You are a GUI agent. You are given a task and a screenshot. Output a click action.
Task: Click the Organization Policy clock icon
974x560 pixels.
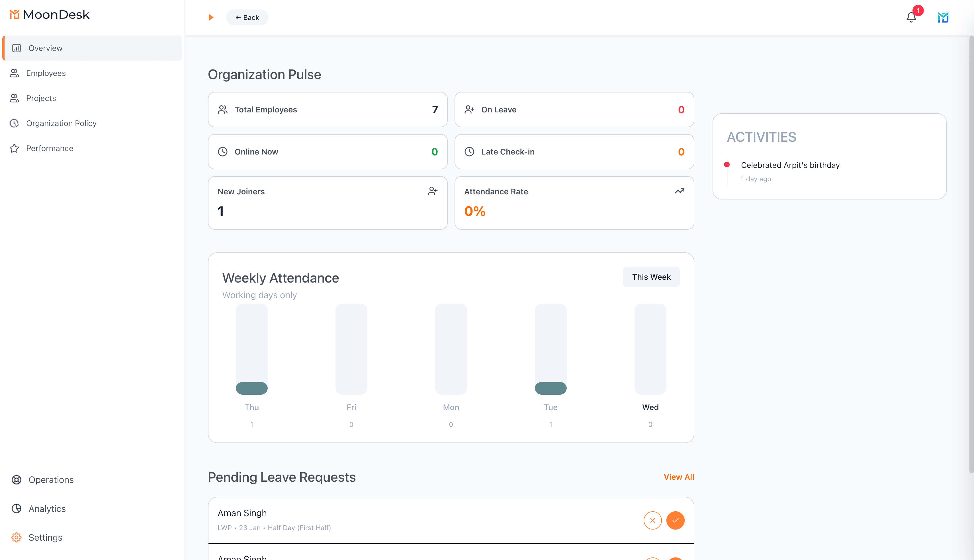click(14, 123)
